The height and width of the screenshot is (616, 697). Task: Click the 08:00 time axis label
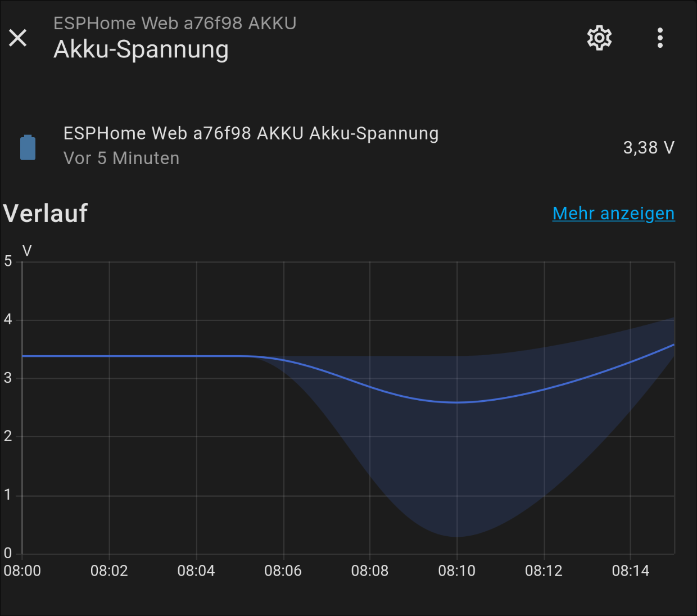(x=22, y=571)
